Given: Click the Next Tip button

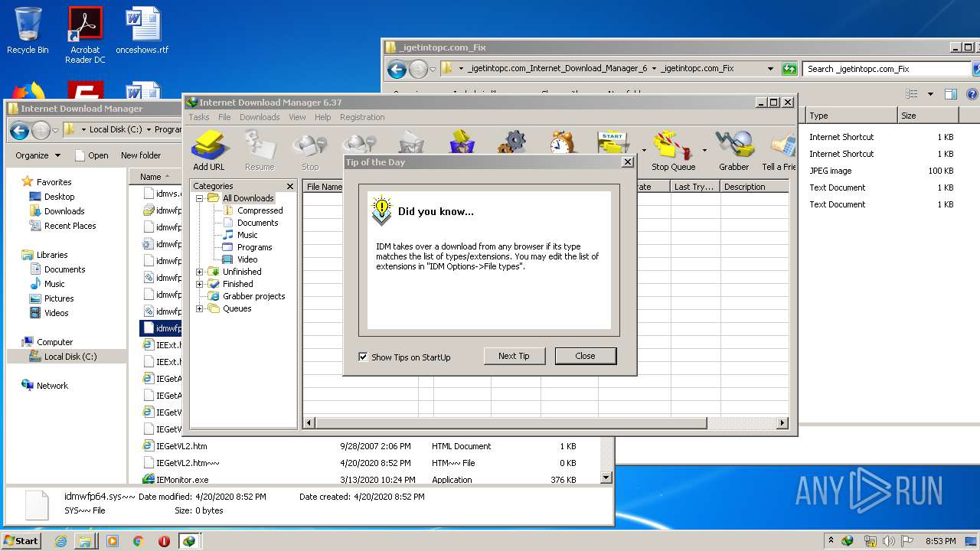Looking at the screenshot, I should click(514, 356).
